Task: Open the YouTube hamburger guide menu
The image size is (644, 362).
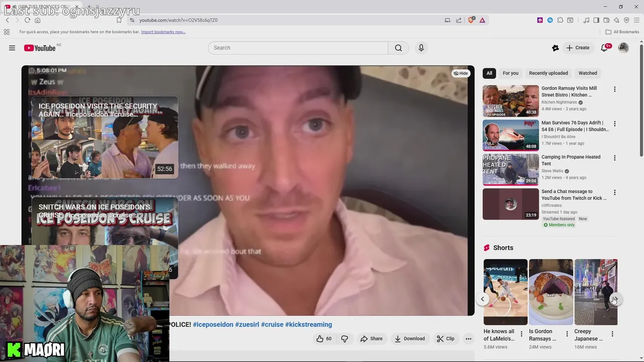Action: 12,48
